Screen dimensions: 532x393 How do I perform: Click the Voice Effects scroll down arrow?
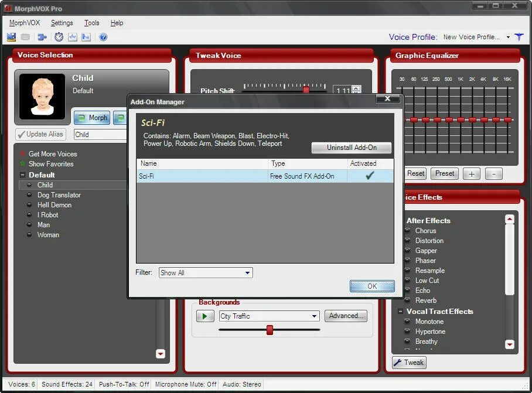pos(510,344)
